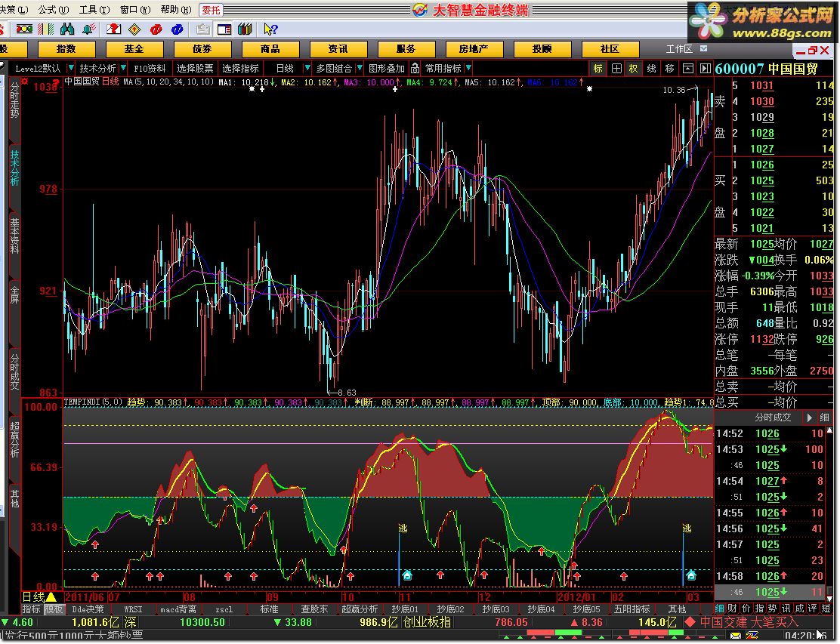Viewport: 840px width, 644px height.
Task: Select the 模板 tab at bottom left
Action: pos(53,609)
